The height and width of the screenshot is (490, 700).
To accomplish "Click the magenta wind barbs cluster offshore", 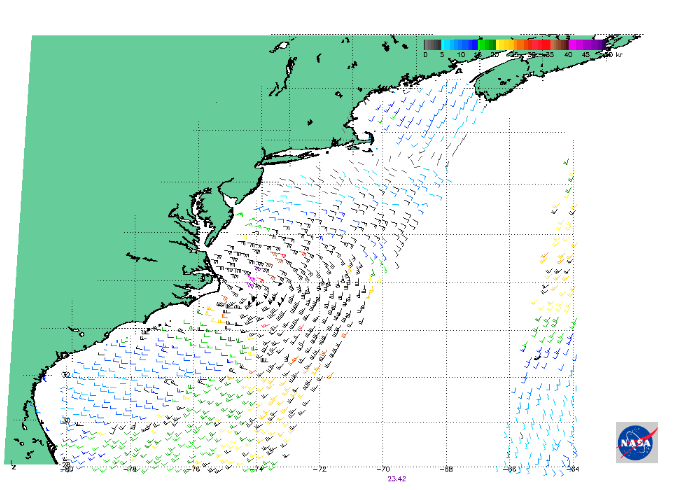I will tap(253, 283).
